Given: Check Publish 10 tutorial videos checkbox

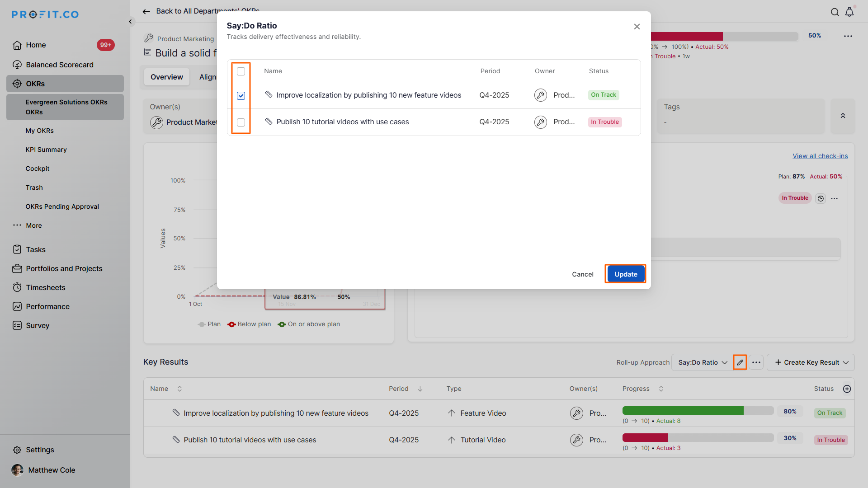Looking at the screenshot, I should click(241, 122).
